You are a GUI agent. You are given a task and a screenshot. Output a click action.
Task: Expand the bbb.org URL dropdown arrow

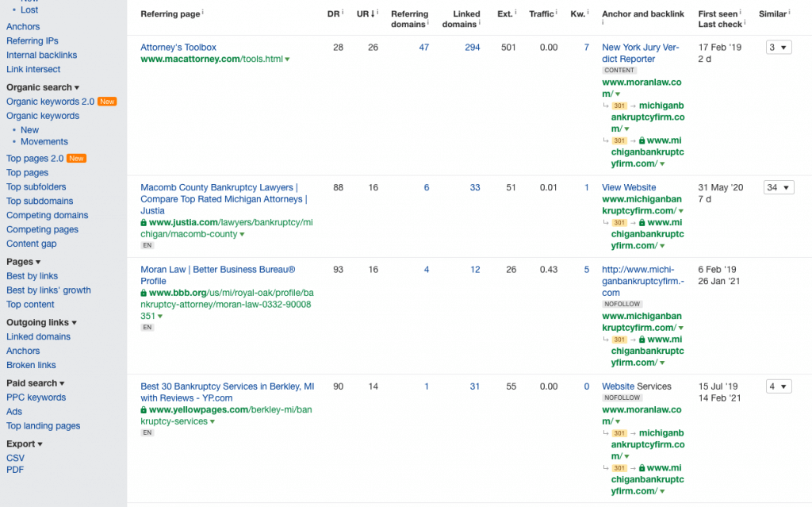[160, 317]
